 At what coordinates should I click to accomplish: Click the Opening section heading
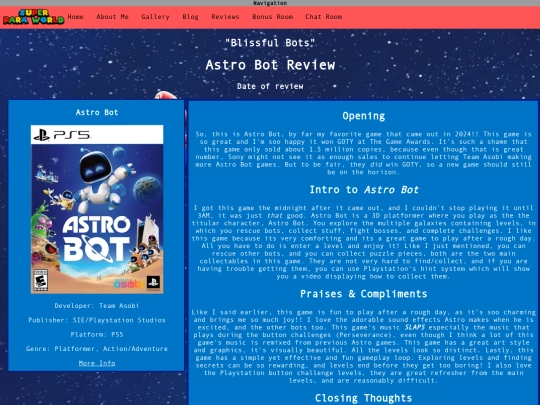[x=364, y=116]
